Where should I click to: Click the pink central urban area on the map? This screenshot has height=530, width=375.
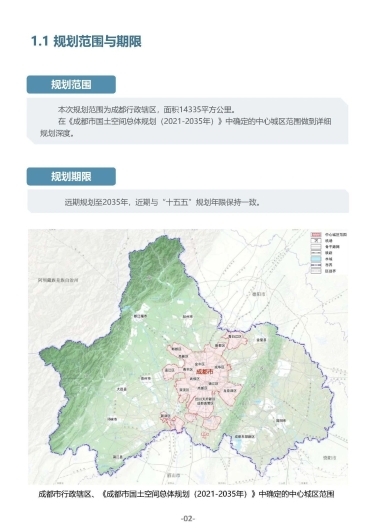coord(200,379)
